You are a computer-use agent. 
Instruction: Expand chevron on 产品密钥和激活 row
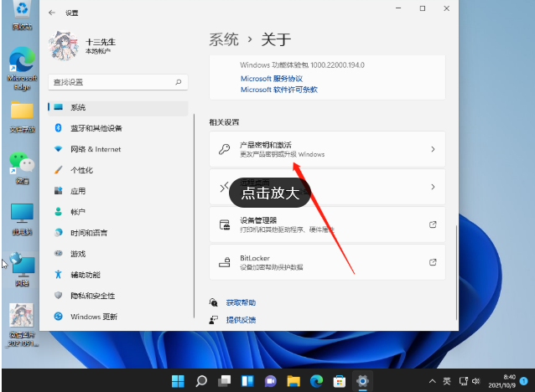(x=433, y=149)
